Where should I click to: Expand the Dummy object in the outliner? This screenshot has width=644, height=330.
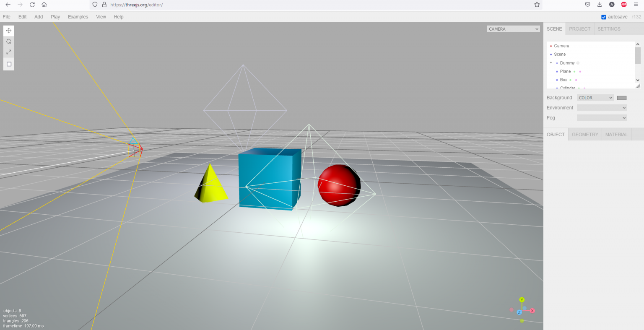point(551,62)
